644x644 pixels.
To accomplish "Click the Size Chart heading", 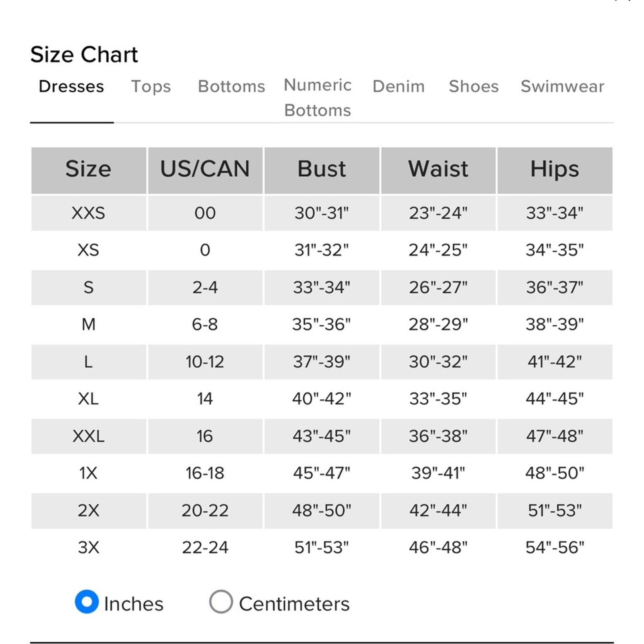I will click(84, 54).
